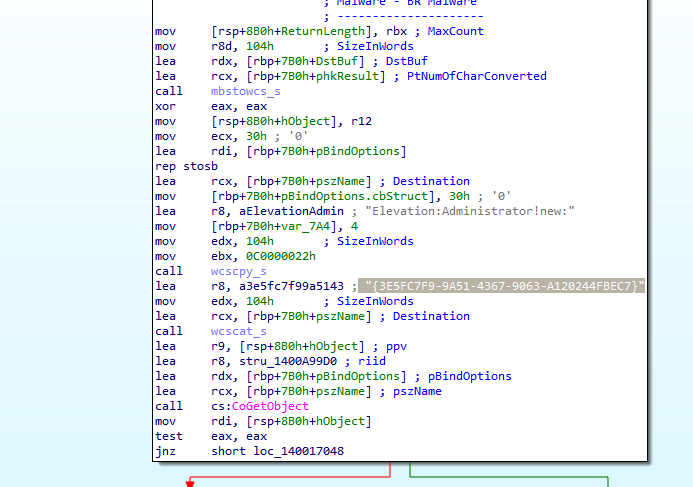Image resolution: width=693 pixels, height=487 pixels.
Task: Click the ppv comment on lea r9
Action: pyautogui.click(x=396, y=346)
